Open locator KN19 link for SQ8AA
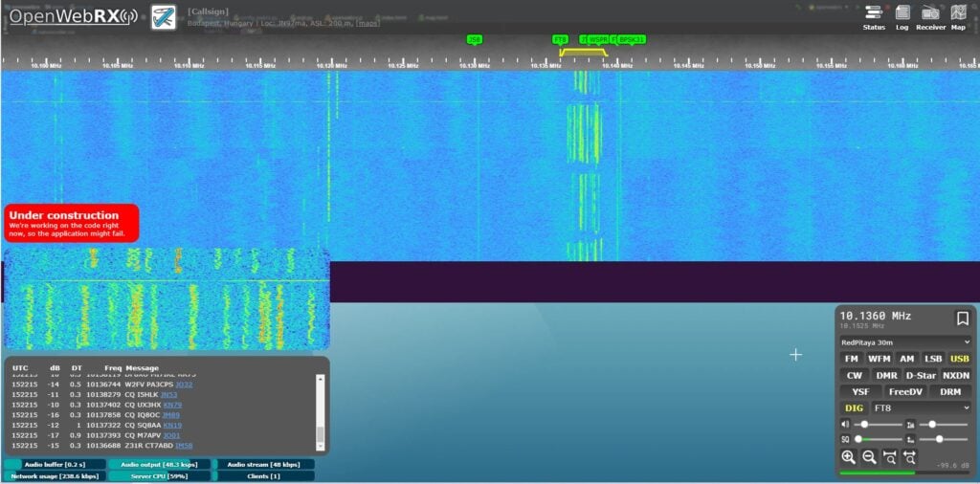Image resolution: width=980 pixels, height=484 pixels. click(x=172, y=426)
